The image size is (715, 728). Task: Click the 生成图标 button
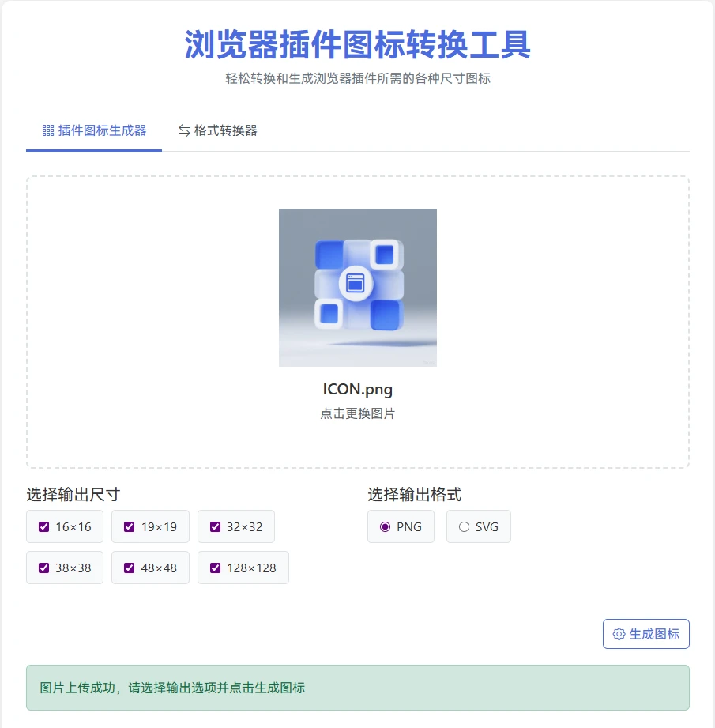pyautogui.click(x=645, y=633)
